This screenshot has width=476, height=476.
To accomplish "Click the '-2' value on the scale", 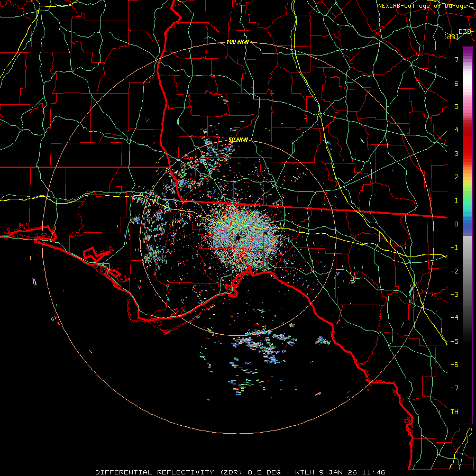I will 454,271.
